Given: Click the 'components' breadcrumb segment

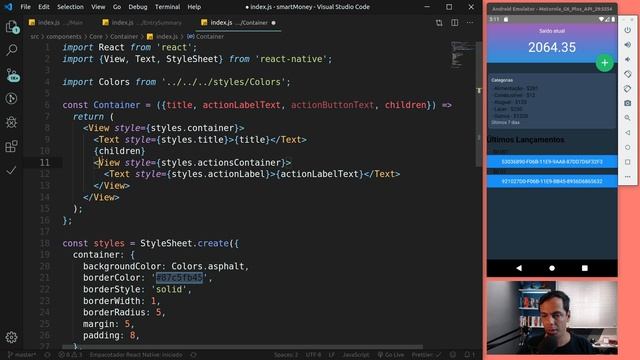Looking at the screenshot, I should pyautogui.click(x=63, y=36).
